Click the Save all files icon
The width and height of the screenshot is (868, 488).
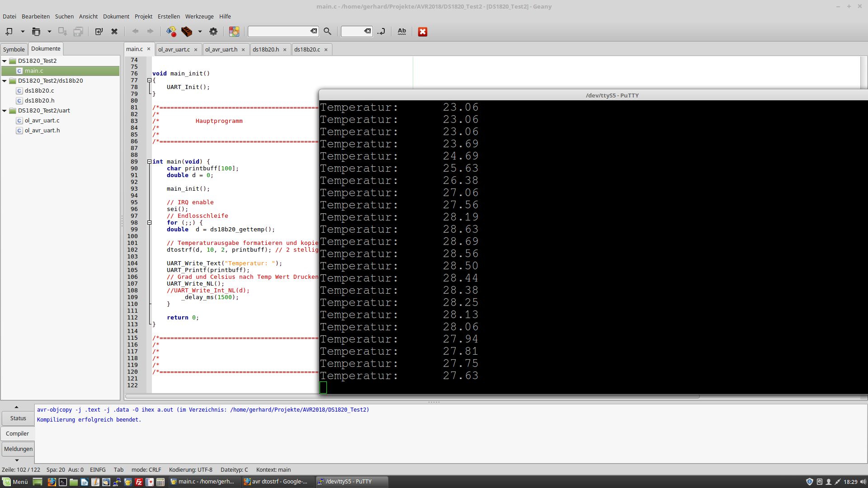[x=78, y=32]
